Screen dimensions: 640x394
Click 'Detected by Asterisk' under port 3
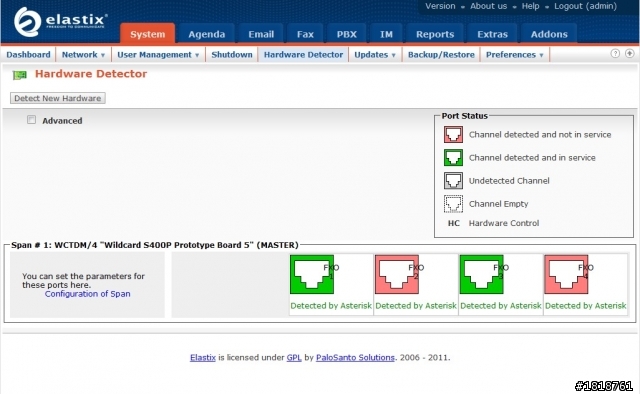[501, 306]
